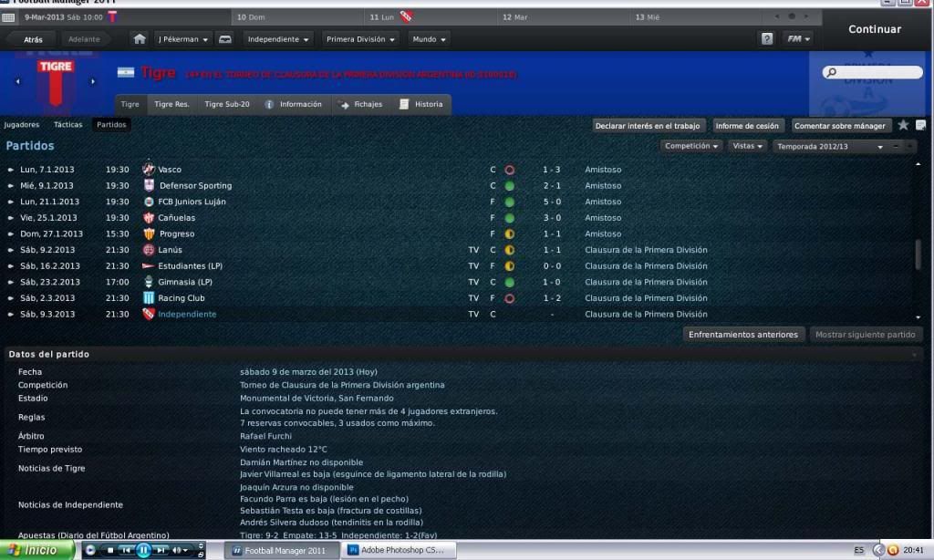934x560 pixels.
Task: Open the Vistas dropdown
Action: pyautogui.click(x=748, y=146)
